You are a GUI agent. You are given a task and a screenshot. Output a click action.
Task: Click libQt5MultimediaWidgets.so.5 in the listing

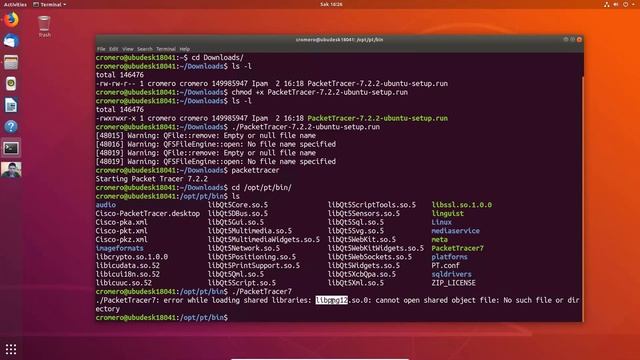click(x=264, y=240)
